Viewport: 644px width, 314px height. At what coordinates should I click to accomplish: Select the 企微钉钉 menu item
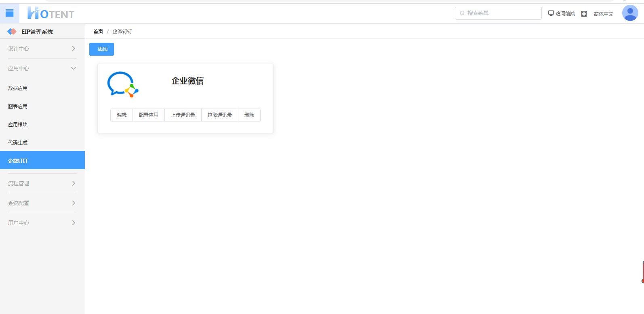pyautogui.click(x=42, y=160)
